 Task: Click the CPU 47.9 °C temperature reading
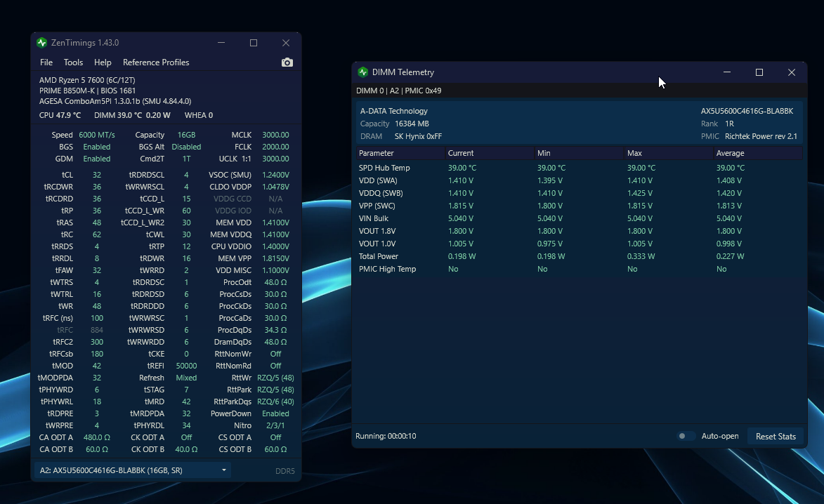tap(60, 115)
